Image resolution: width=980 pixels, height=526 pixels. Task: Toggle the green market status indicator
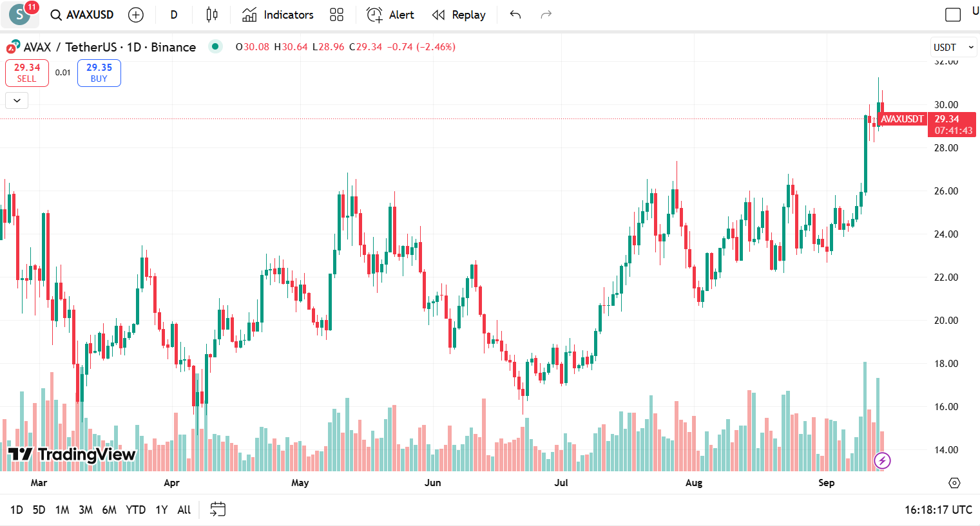tap(215, 46)
